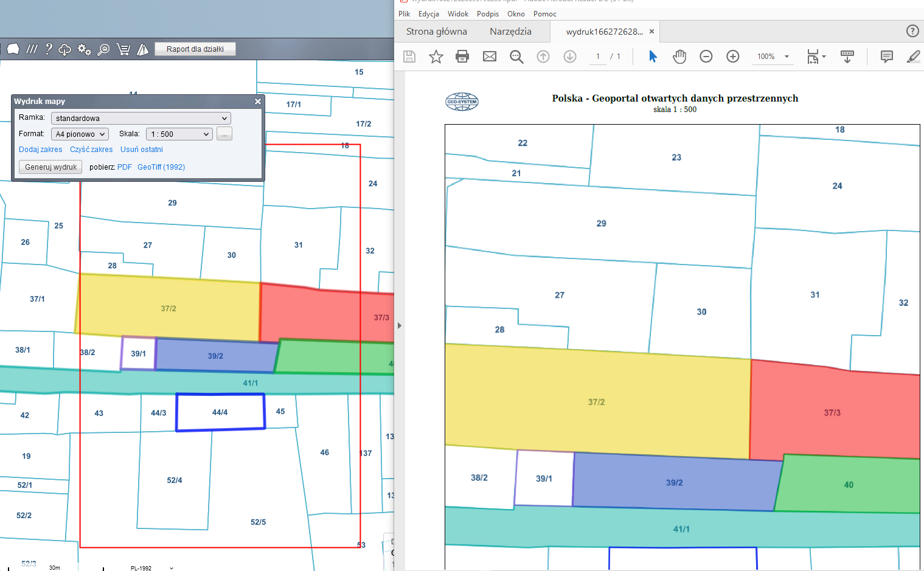Image resolution: width=924 pixels, height=571 pixels.
Task: Click the add comment speech bubble icon
Action: tap(887, 57)
